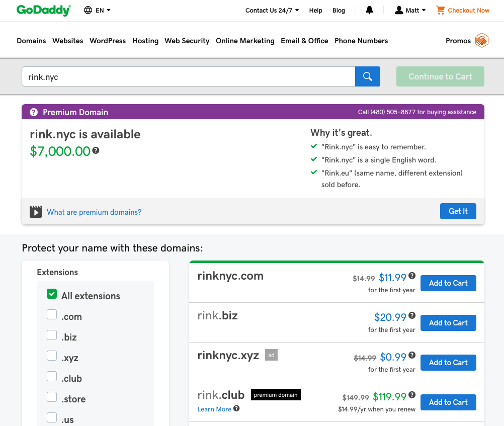Check the .us extension checkbox
504x426 pixels.
[52, 417]
